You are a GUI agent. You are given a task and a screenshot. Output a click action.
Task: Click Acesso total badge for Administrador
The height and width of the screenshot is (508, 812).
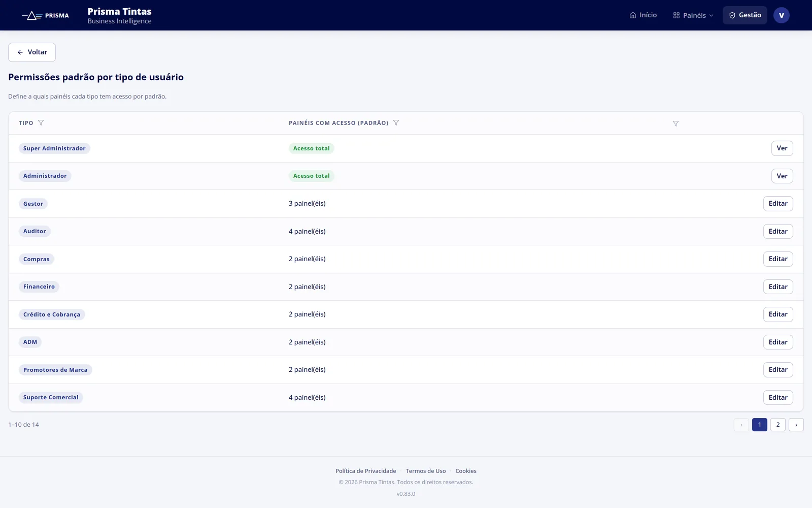pyautogui.click(x=312, y=176)
